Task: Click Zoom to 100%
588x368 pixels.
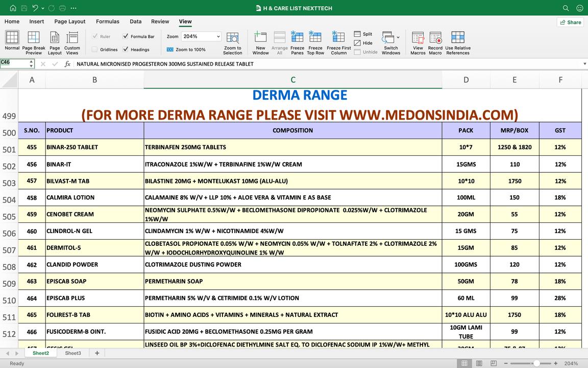Action: tap(186, 50)
